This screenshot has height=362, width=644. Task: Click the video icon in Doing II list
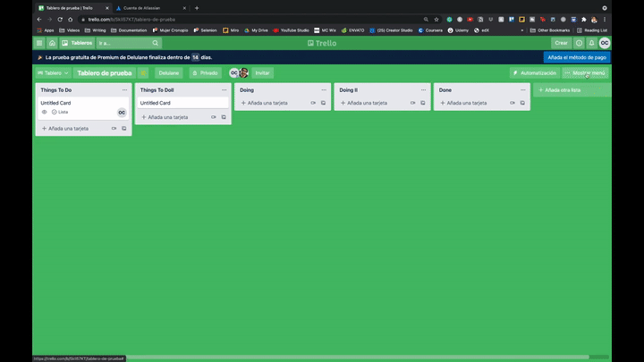point(412,103)
